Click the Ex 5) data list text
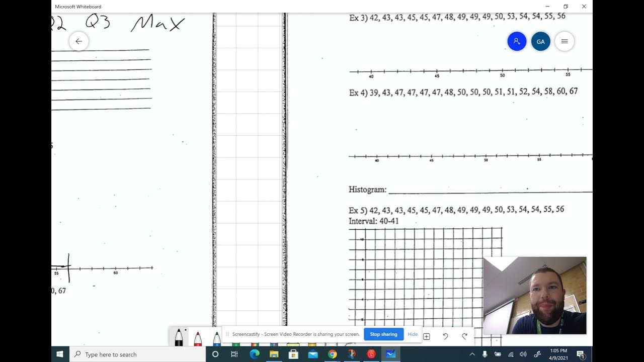Screen dimensions: 644x362 click(456, 209)
